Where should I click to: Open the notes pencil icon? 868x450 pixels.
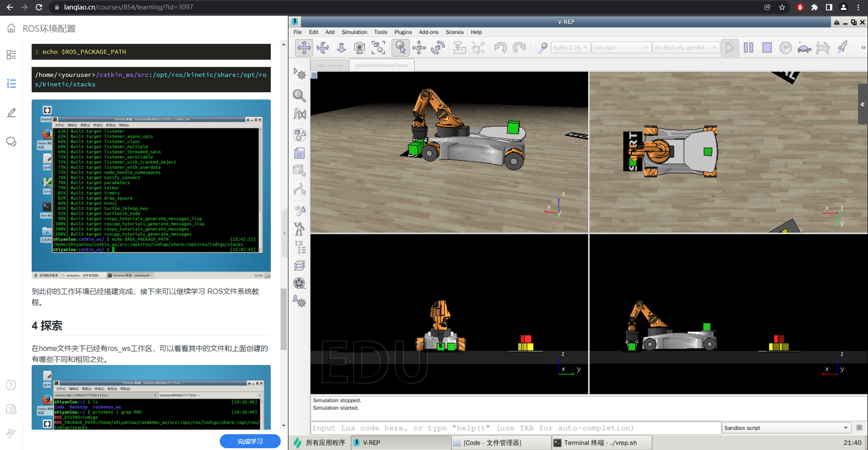pos(11,113)
